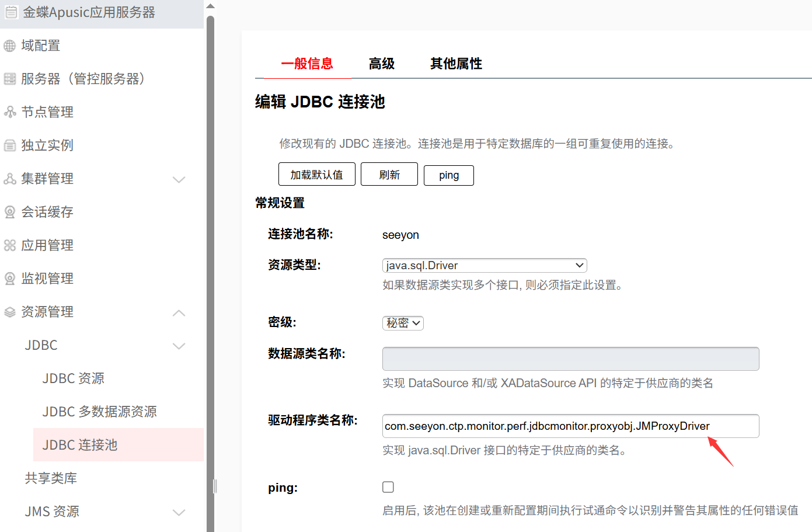Switch to the 其他属性 tab
This screenshot has height=532, width=812.
456,64
